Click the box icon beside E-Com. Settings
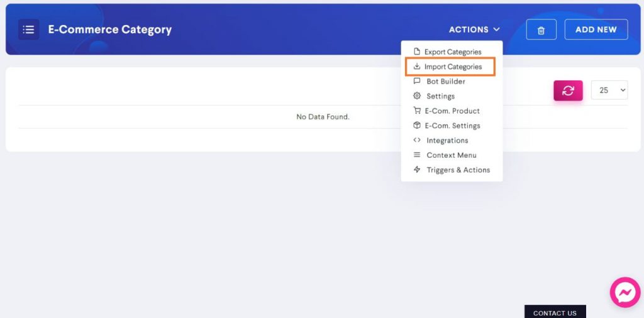The height and width of the screenshot is (318, 644). click(x=417, y=126)
